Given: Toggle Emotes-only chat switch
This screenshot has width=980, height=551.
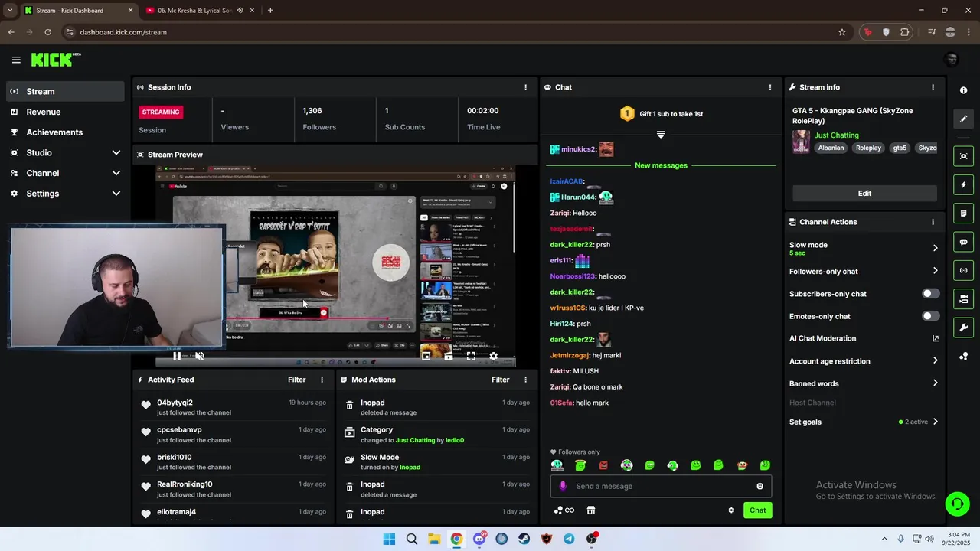Looking at the screenshot, I should pyautogui.click(x=930, y=316).
